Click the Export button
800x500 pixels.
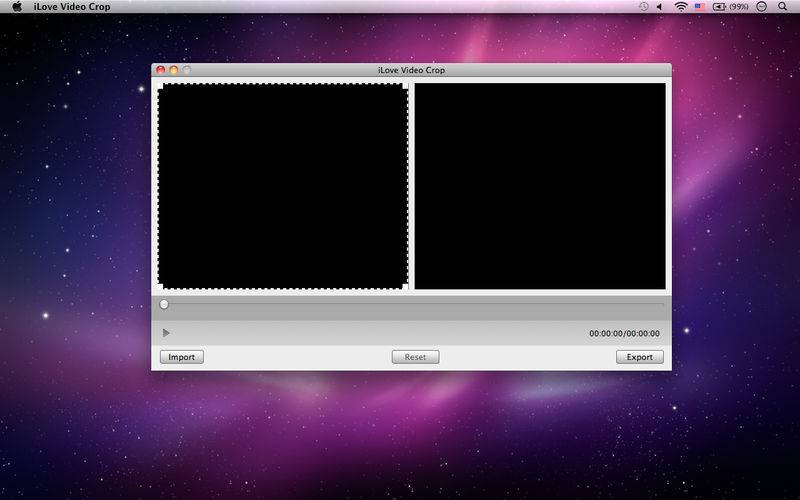coord(639,357)
